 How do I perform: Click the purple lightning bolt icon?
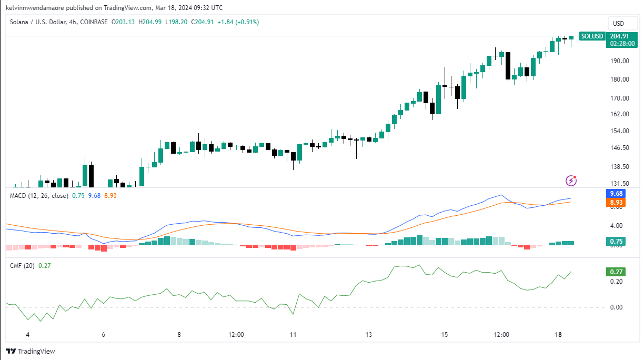pos(571,181)
